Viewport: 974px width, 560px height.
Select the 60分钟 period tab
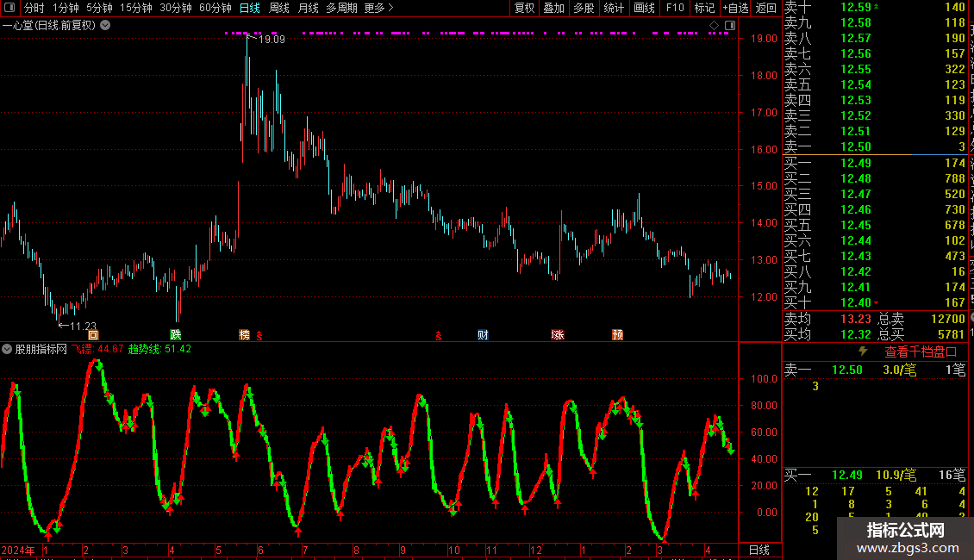pos(215,8)
